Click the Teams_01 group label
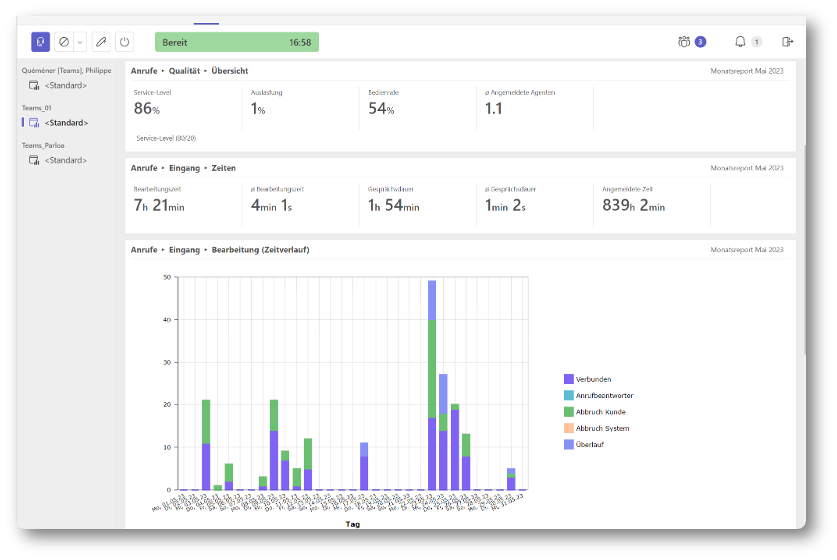This screenshot has height=560, width=837. (x=36, y=108)
